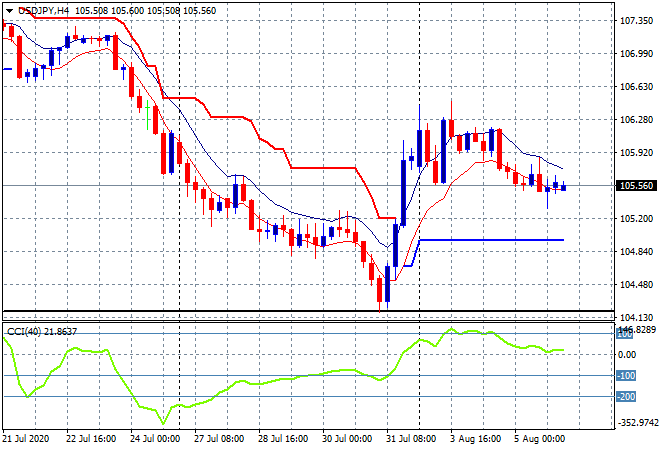
Task: Select the flat blue horizontal support line
Action: point(490,240)
